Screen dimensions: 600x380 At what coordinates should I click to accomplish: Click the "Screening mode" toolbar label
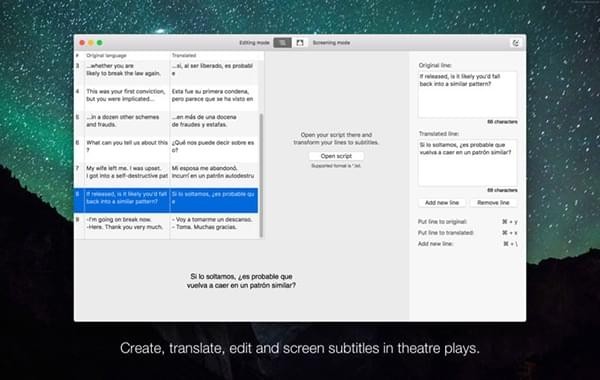[x=331, y=43]
